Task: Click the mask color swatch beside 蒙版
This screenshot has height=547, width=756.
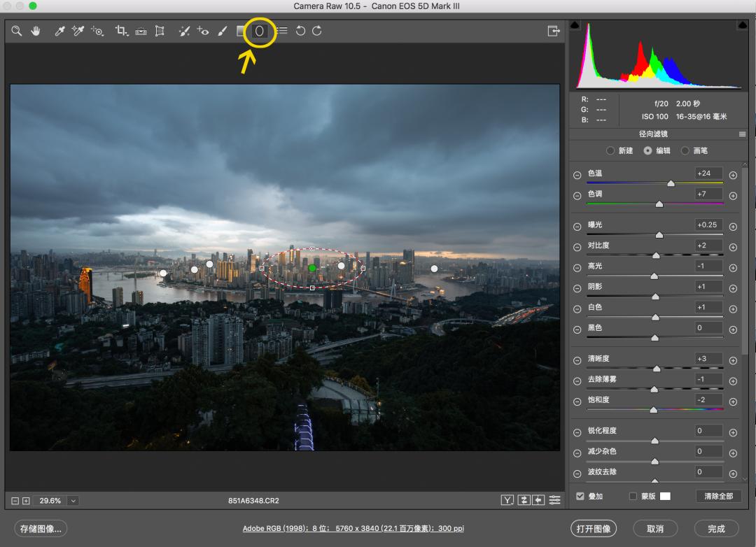Action: point(665,496)
